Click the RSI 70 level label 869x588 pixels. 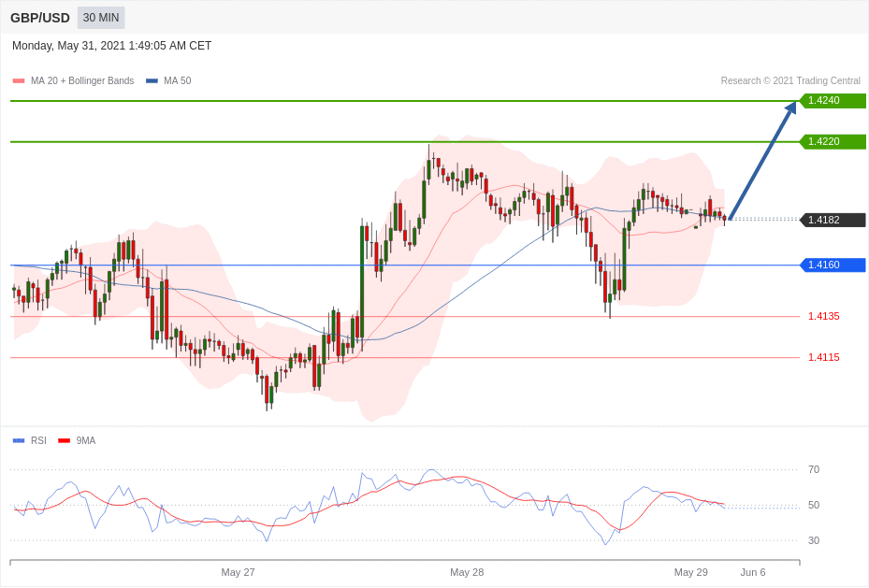(813, 470)
